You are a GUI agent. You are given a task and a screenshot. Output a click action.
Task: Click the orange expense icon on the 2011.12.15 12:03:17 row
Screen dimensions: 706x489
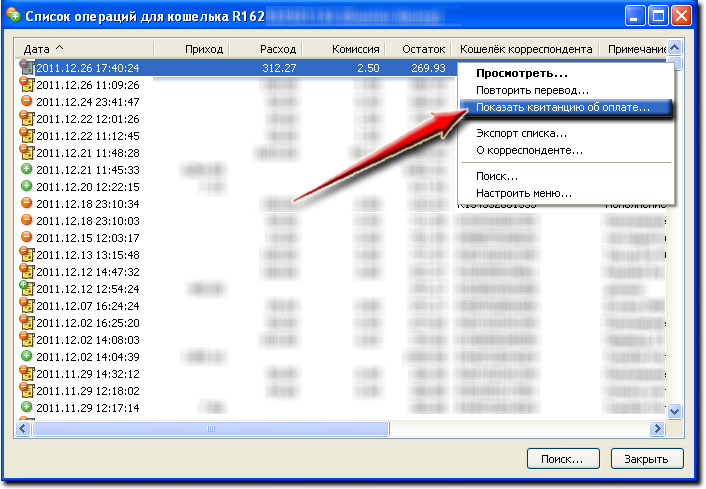click(27, 238)
